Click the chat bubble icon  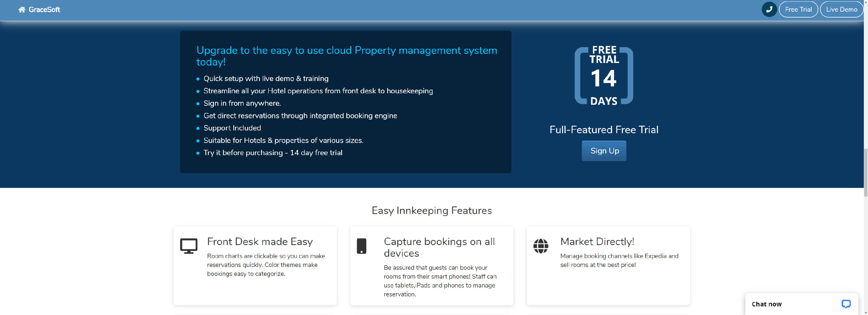846,304
